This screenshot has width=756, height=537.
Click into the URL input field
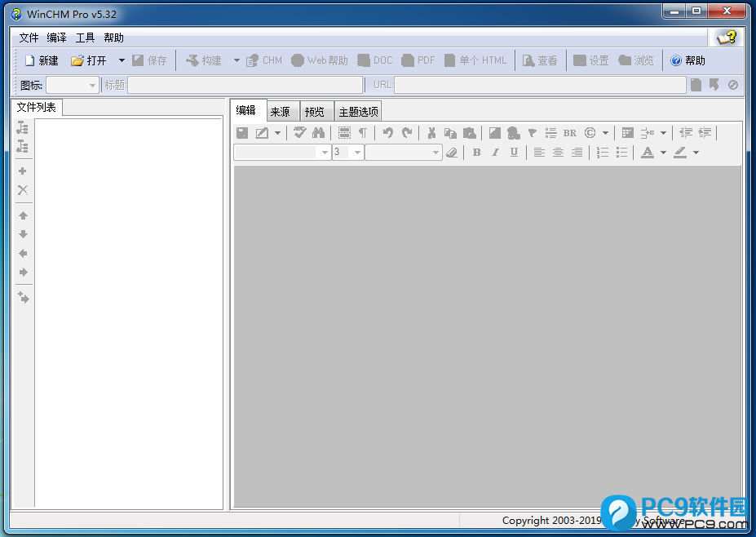tap(540, 86)
